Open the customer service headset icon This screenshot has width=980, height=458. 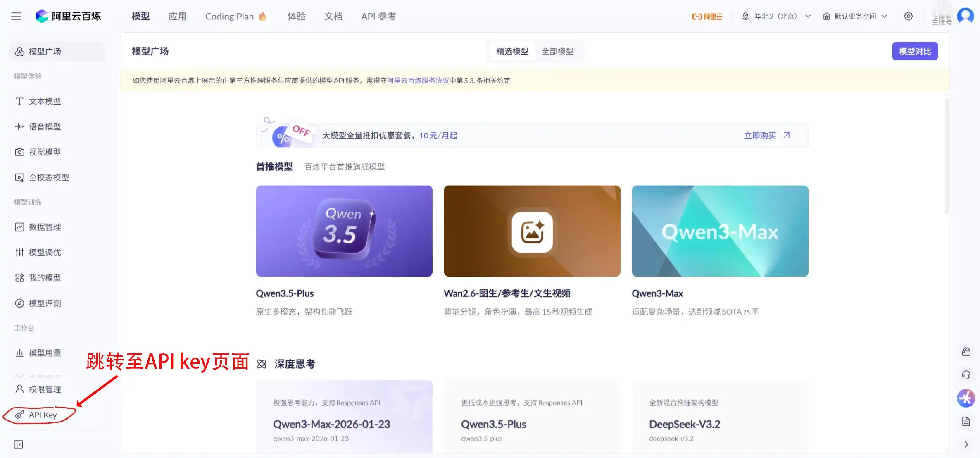[966, 375]
